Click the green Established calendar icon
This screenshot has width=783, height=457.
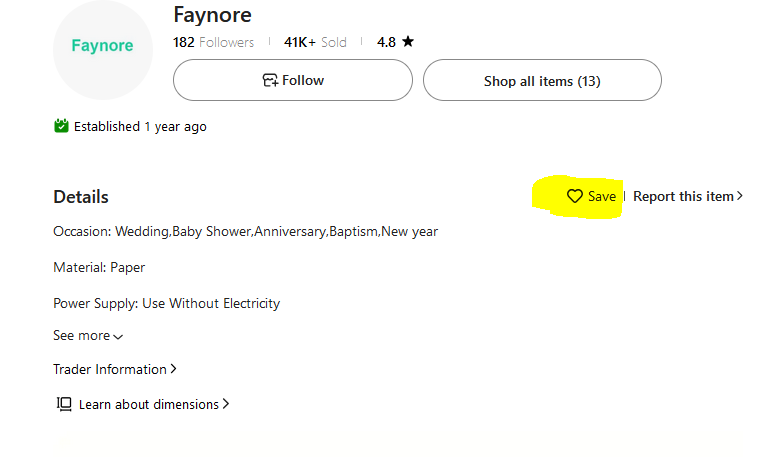[x=61, y=127]
